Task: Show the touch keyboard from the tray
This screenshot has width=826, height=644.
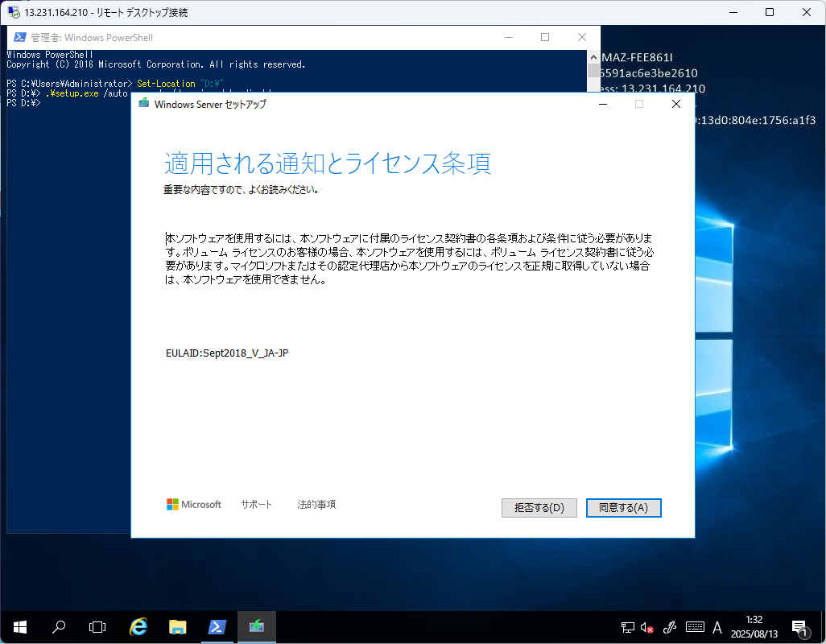Action: coord(695,626)
